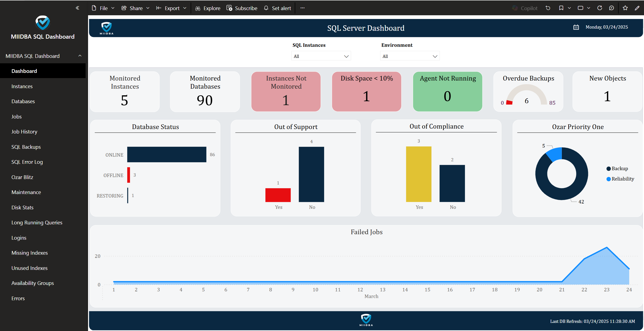This screenshot has height=331, width=644.
Task: Click the view layout rectangle icon
Action: coord(581,8)
